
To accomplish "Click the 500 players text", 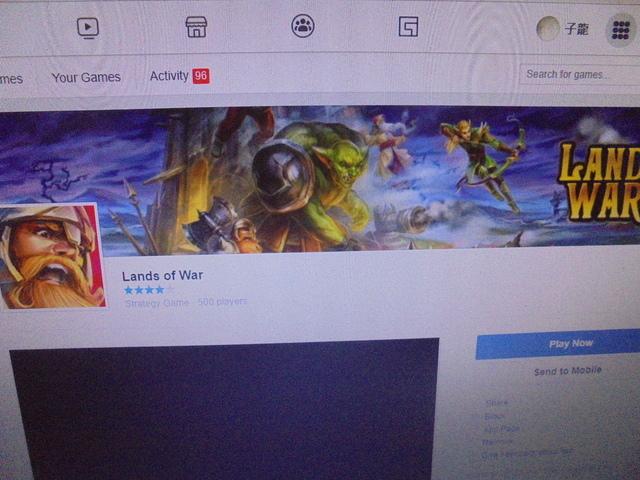I will (x=222, y=302).
